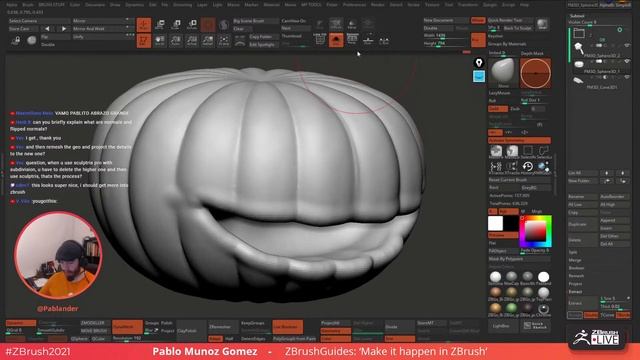The image size is (640, 360).
Task: Click the lock icon in the camera panel
Action: (16, 40)
